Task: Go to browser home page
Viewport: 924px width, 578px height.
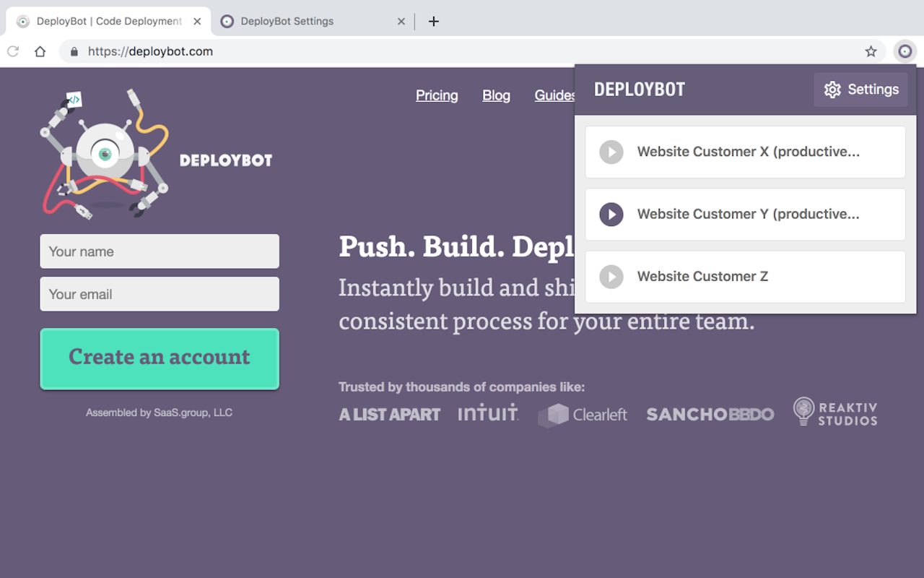Action: pos(40,51)
